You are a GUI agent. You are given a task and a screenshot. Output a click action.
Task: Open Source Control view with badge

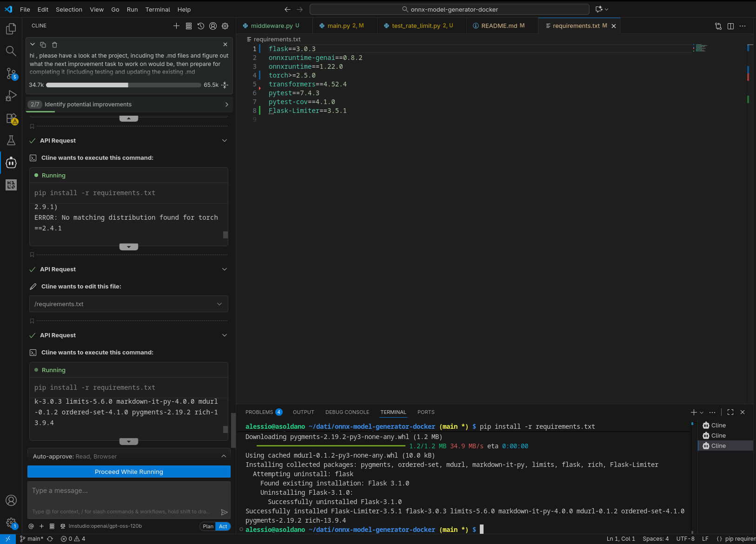pyautogui.click(x=11, y=73)
